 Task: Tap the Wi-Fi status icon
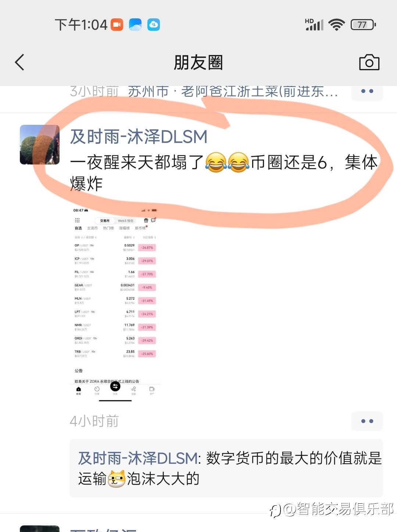(x=336, y=25)
